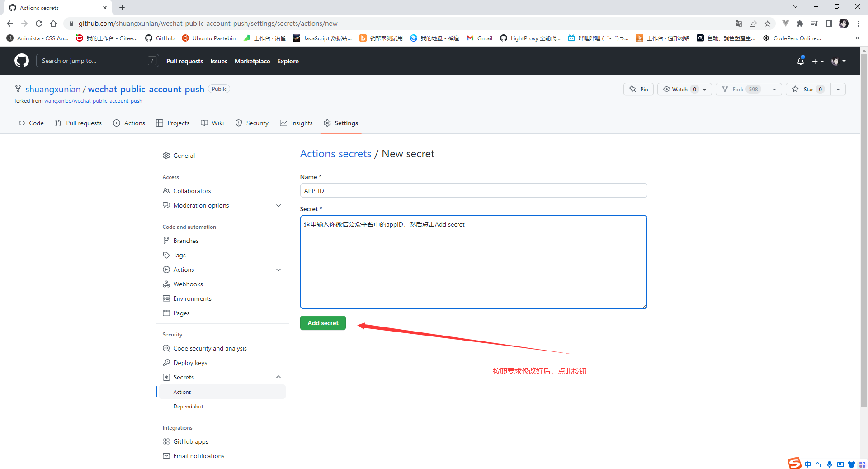Image resolution: width=868 pixels, height=469 pixels.
Task: Open the plus create-new menu
Action: [817, 61]
